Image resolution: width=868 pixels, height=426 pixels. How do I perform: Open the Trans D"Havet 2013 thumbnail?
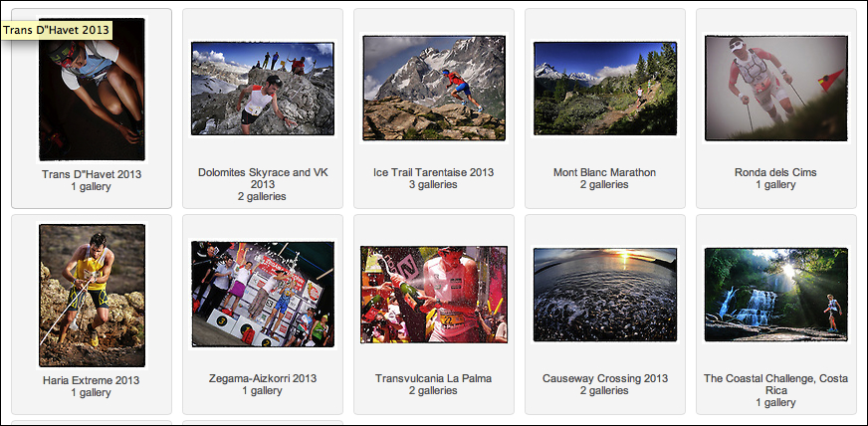(x=92, y=90)
